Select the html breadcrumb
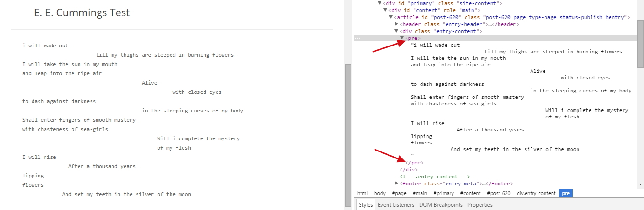 (x=362, y=194)
